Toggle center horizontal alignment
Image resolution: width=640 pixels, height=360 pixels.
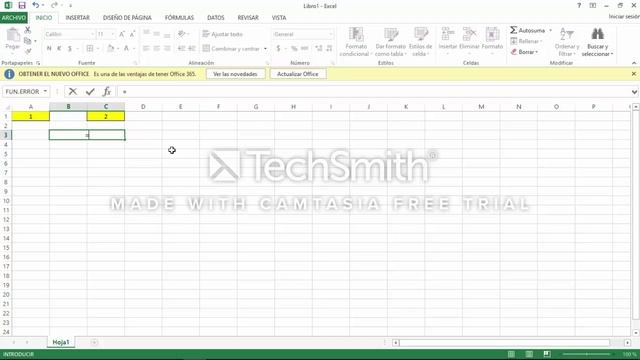tap(156, 49)
